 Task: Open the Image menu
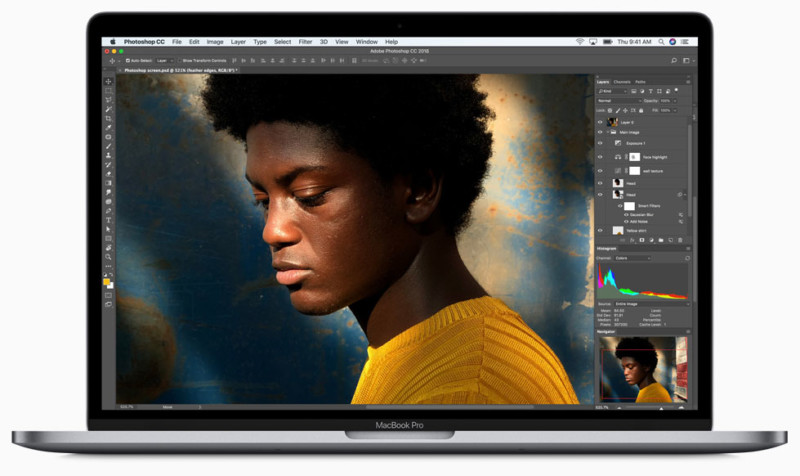click(215, 42)
